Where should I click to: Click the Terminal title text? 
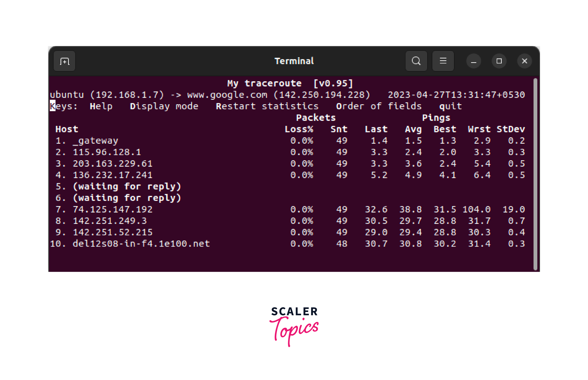[x=294, y=61]
